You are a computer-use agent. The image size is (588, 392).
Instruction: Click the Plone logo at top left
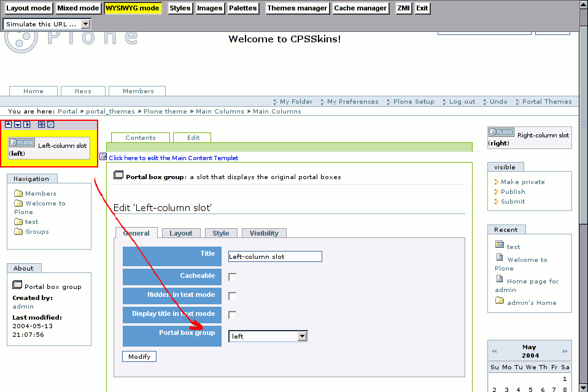pyautogui.click(x=71, y=41)
